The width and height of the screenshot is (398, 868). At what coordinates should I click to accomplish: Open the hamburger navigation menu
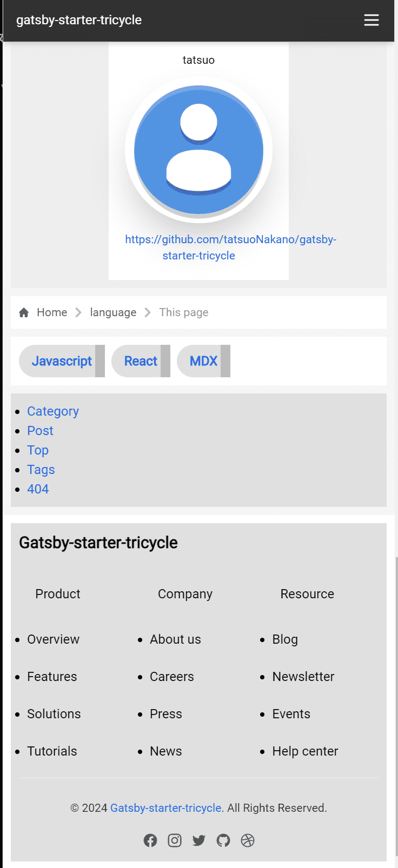click(371, 20)
